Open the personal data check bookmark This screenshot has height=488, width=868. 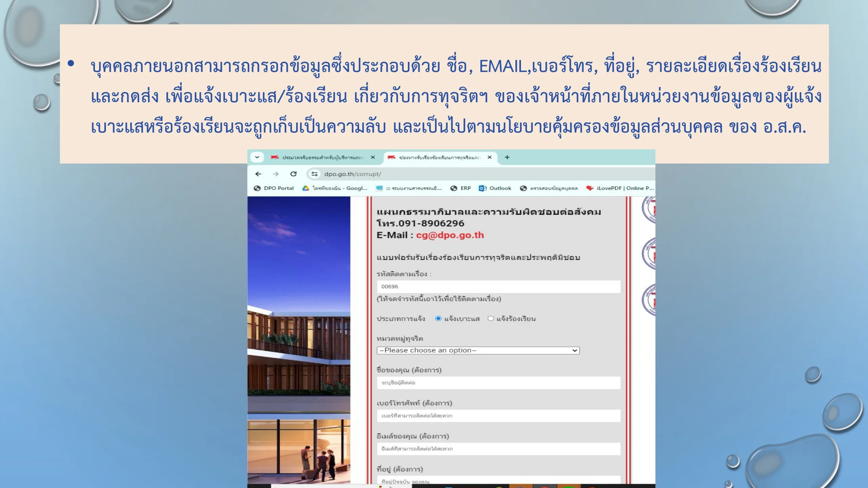point(549,188)
